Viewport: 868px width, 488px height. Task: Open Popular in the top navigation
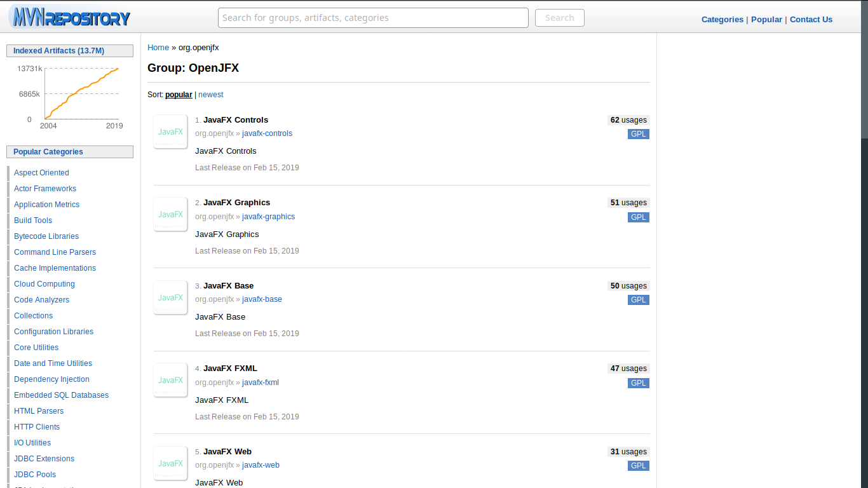766,20
